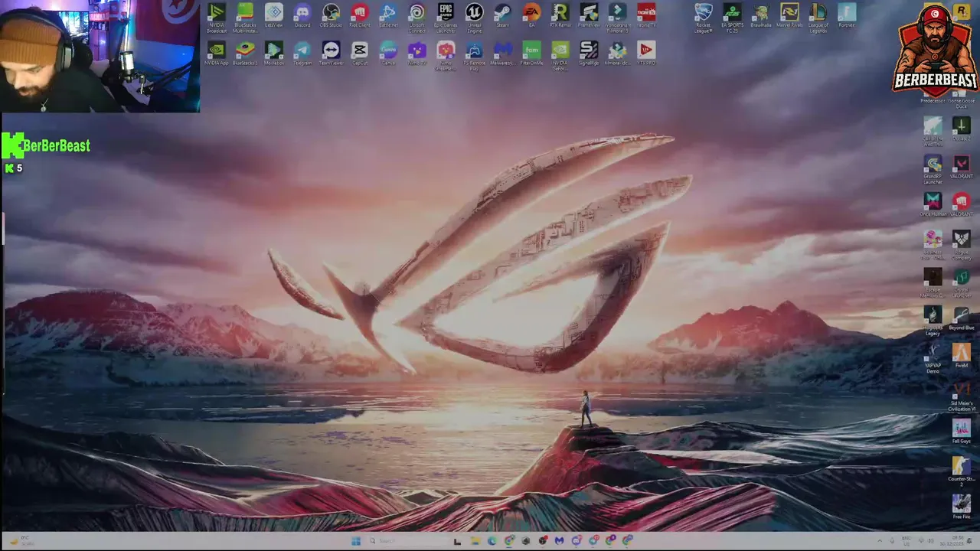Open the Moviebox desktop icon
The height and width of the screenshot is (551, 980).
tap(274, 54)
